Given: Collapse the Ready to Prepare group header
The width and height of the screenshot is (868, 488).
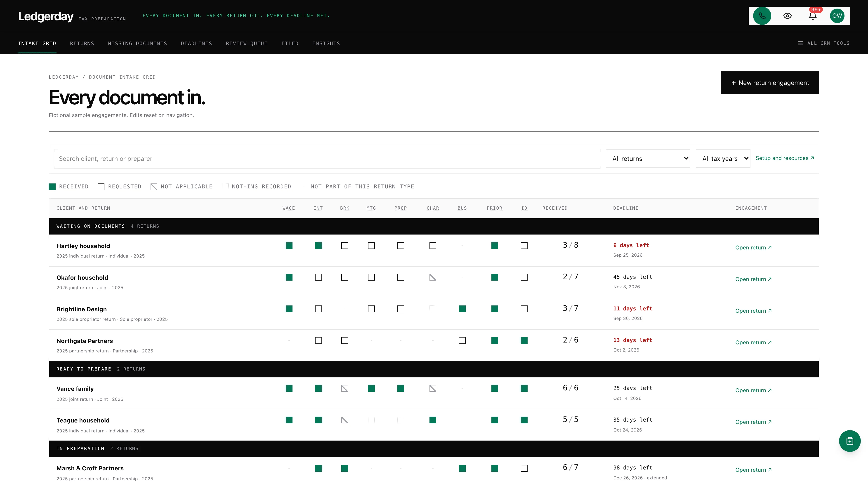Looking at the screenshot, I should click(x=434, y=369).
